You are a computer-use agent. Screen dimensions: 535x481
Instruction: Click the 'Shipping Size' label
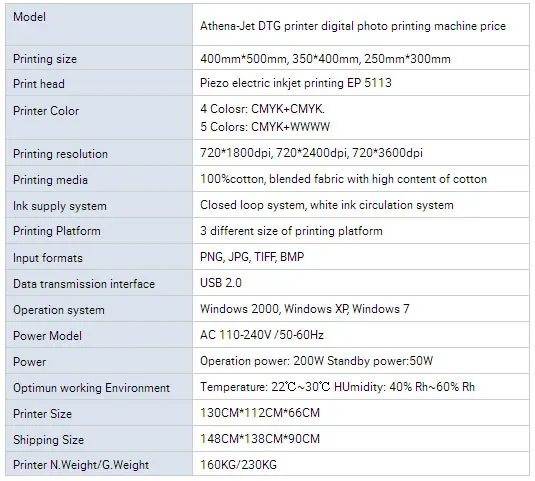click(48, 440)
